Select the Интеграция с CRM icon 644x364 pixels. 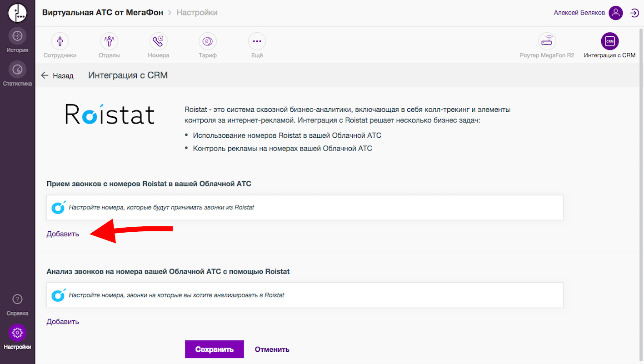[609, 42]
